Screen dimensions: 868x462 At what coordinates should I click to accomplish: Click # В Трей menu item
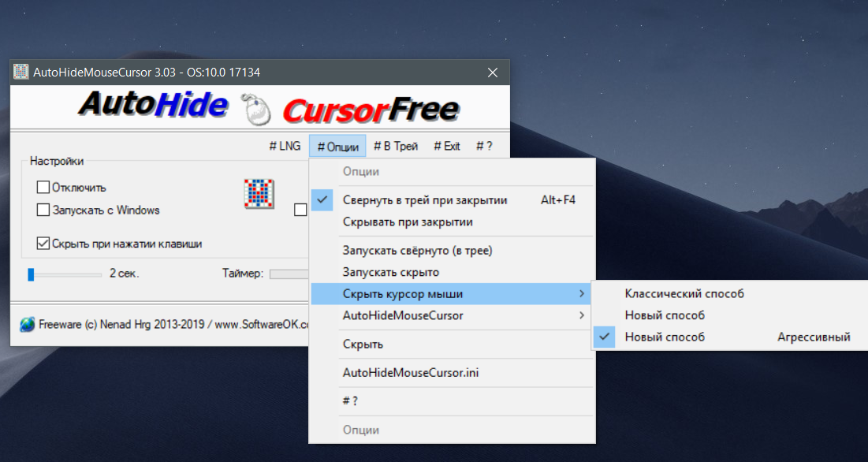click(x=396, y=146)
